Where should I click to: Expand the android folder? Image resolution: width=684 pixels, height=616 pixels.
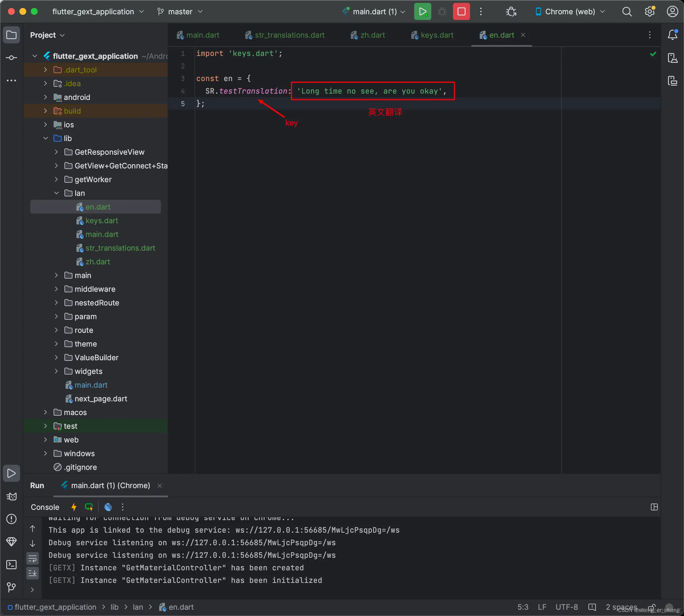pyautogui.click(x=46, y=97)
